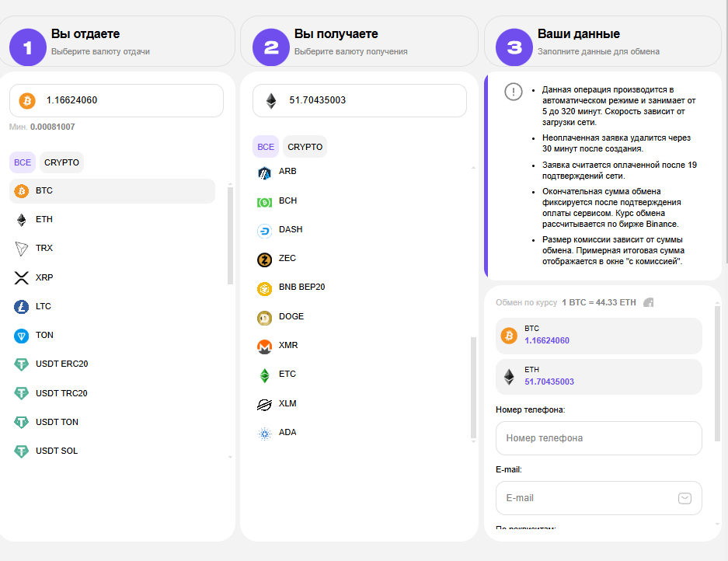Click the info icon beside the operation notes

pyautogui.click(x=513, y=92)
